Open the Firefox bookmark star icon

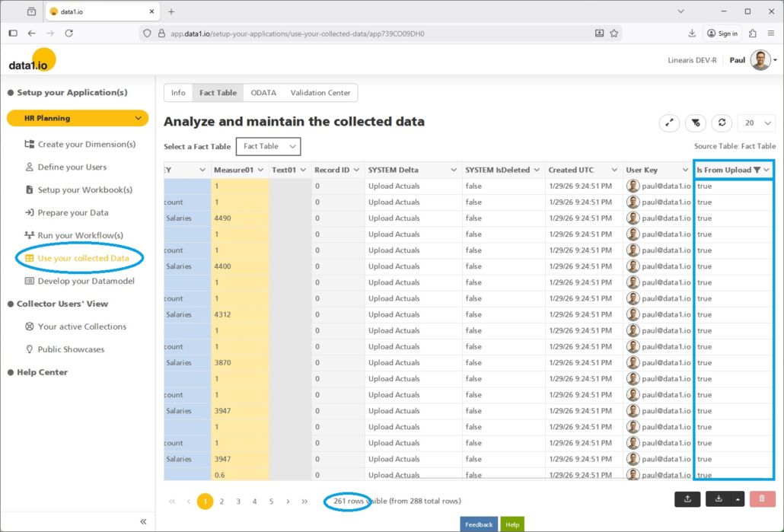click(613, 33)
